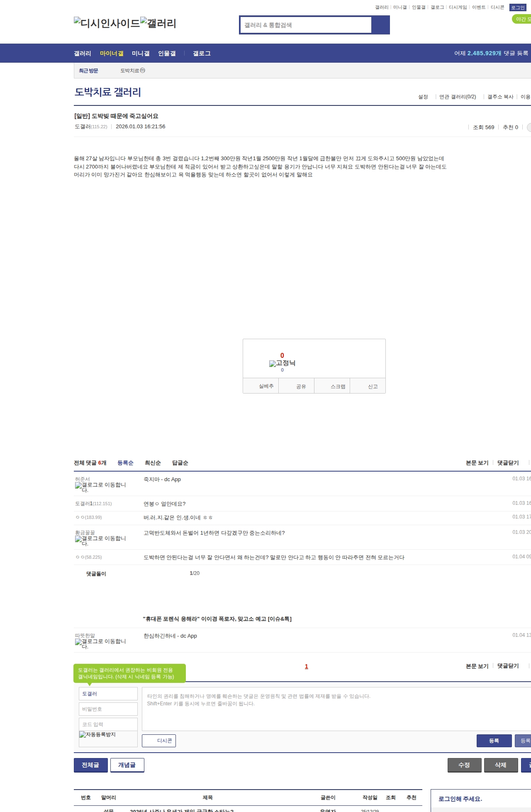Viewport: 531px width, 812px height.
Task: Sort comments by 등록순
Action: point(125,463)
